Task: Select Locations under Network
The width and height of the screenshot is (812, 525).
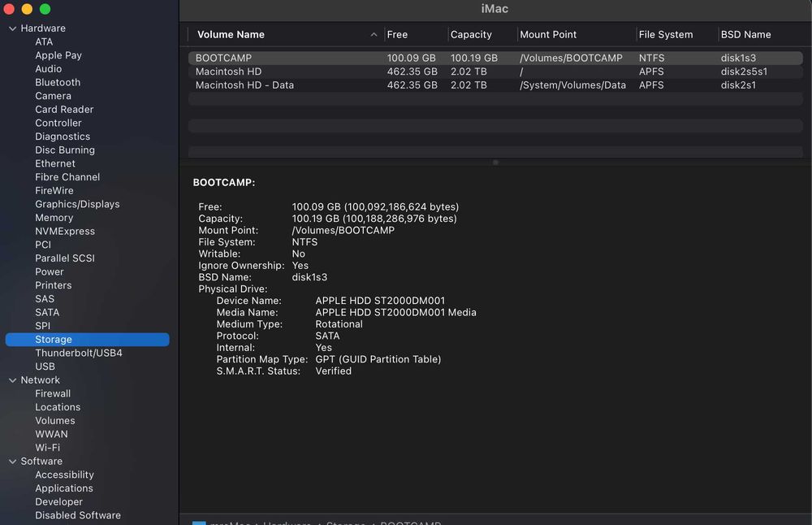Action: click(58, 407)
